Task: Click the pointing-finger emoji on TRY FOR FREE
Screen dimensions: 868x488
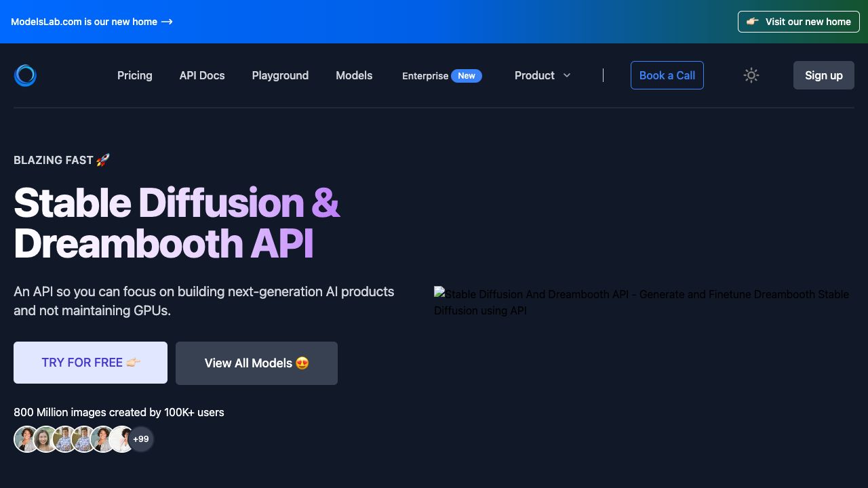Action: tap(134, 363)
